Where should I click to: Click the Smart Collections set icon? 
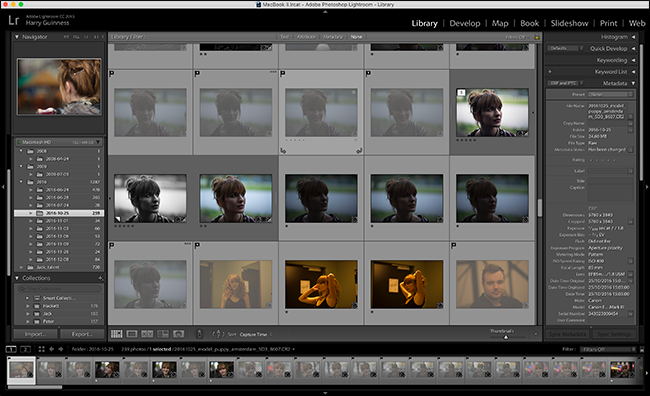tap(37, 298)
